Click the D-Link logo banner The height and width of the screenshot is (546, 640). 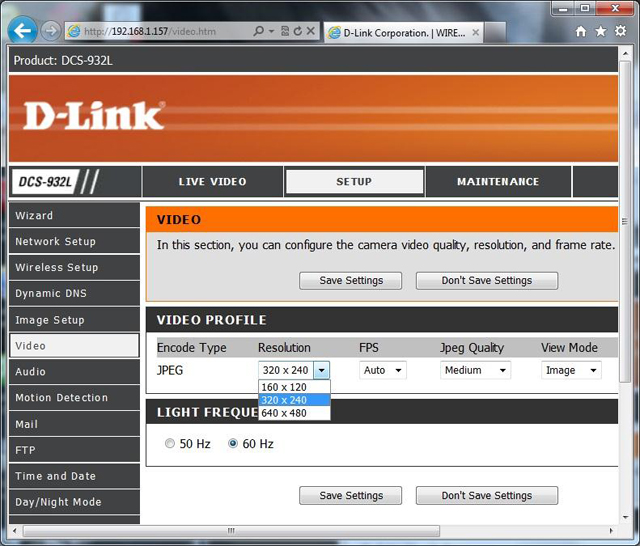94,116
